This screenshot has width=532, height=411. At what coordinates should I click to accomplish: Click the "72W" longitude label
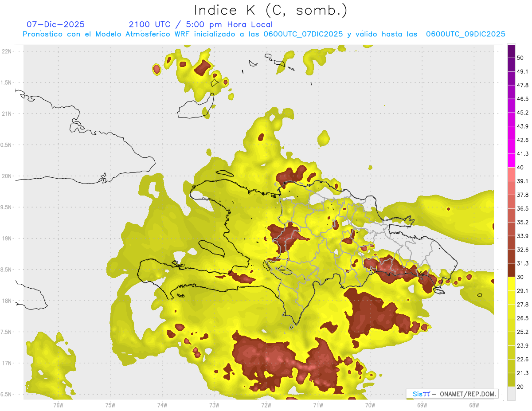click(x=266, y=405)
